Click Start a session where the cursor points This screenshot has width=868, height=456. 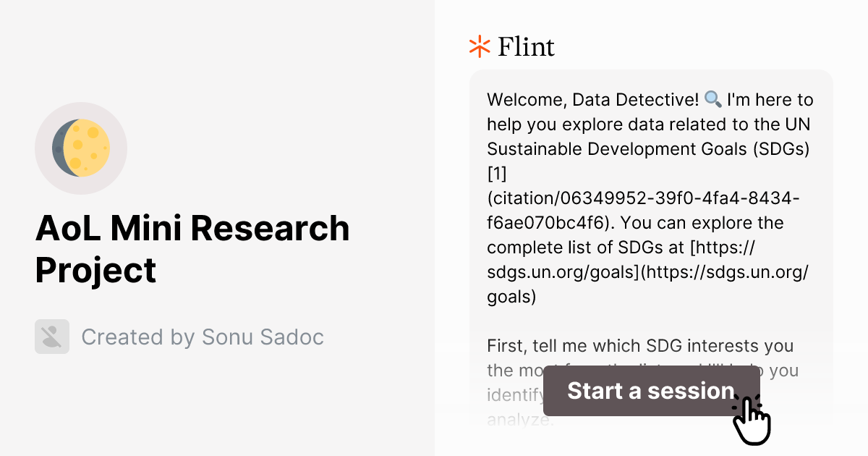(650, 391)
